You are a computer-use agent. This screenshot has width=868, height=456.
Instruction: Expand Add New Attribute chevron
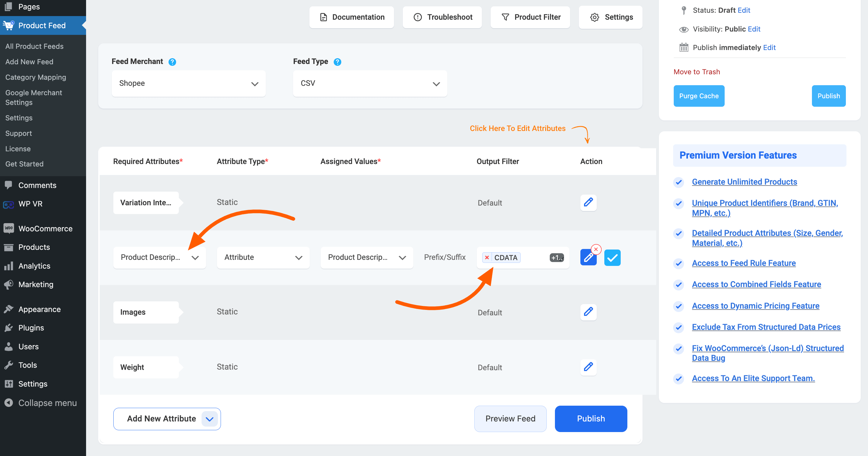[x=210, y=419]
